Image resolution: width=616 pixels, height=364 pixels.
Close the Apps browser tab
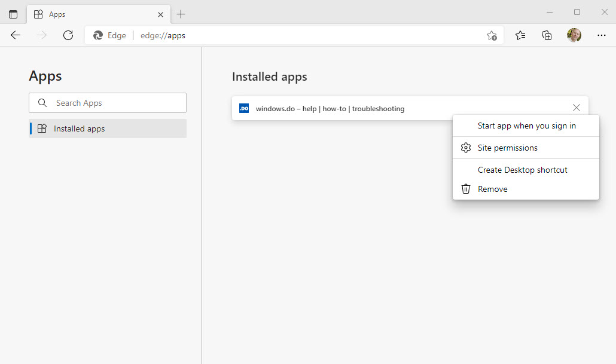coord(160,14)
